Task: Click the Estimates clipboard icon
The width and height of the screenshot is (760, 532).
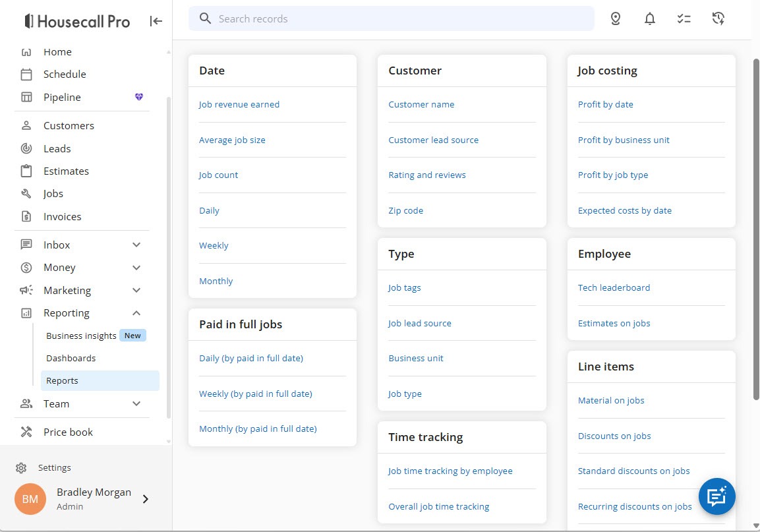Action: (x=26, y=171)
